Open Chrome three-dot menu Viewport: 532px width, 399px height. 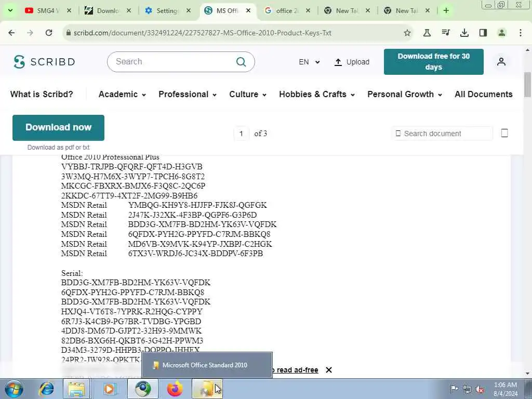[x=521, y=33]
